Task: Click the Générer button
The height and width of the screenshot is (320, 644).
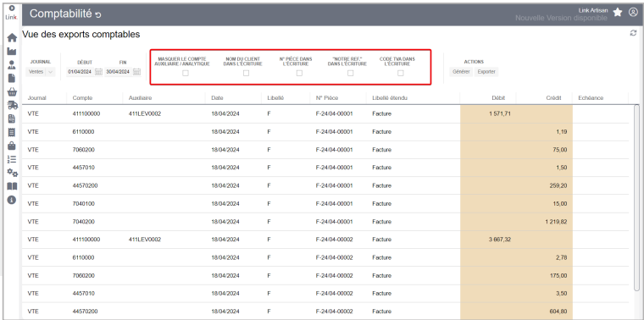Action: [461, 72]
